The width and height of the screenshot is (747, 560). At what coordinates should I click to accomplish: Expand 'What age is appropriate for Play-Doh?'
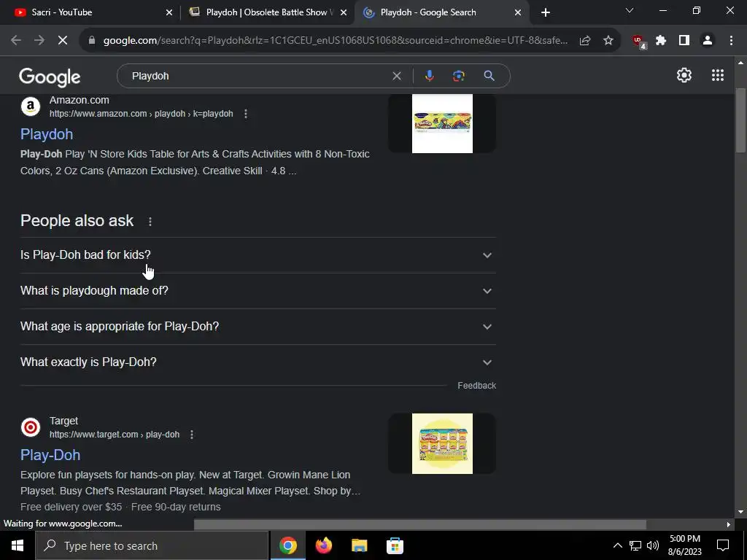(x=258, y=327)
